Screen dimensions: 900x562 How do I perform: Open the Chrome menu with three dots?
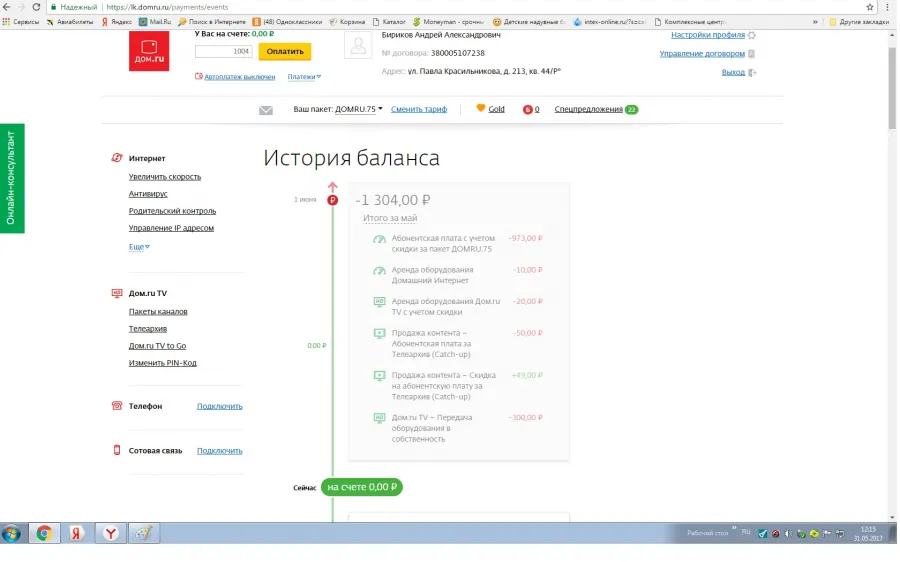(888, 7)
